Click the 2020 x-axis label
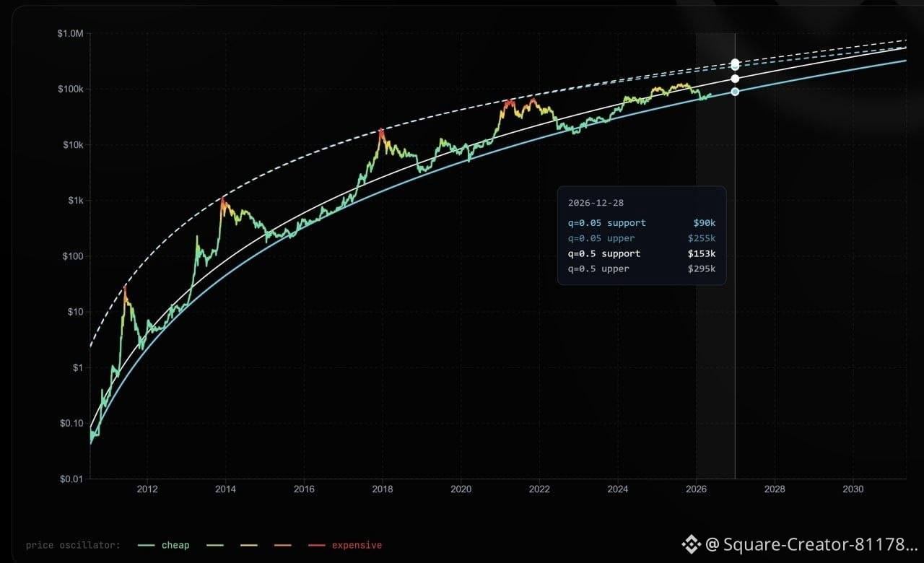The height and width of the screenshot is (563, 924). (x=461, y=489)
